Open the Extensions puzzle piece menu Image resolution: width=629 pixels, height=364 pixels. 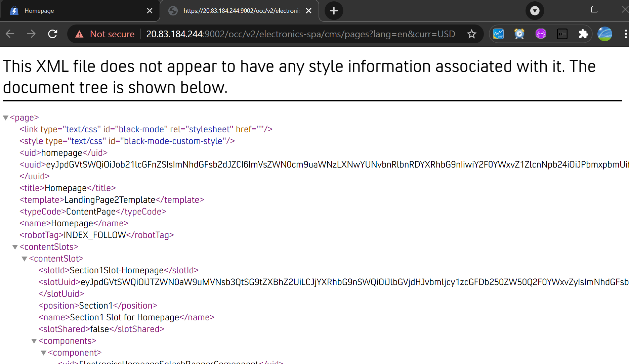pos(583,34)
